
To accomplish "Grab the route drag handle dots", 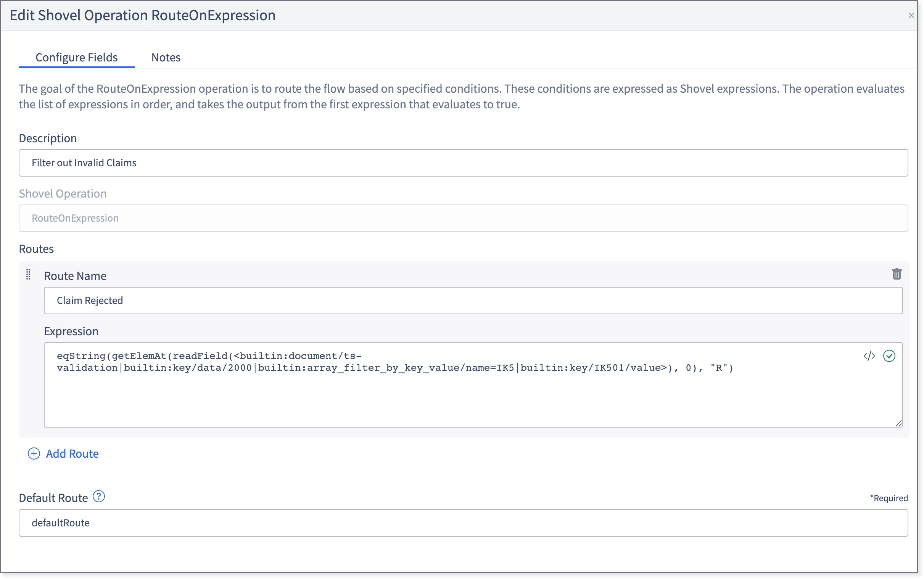I will [x=28, y=274].
